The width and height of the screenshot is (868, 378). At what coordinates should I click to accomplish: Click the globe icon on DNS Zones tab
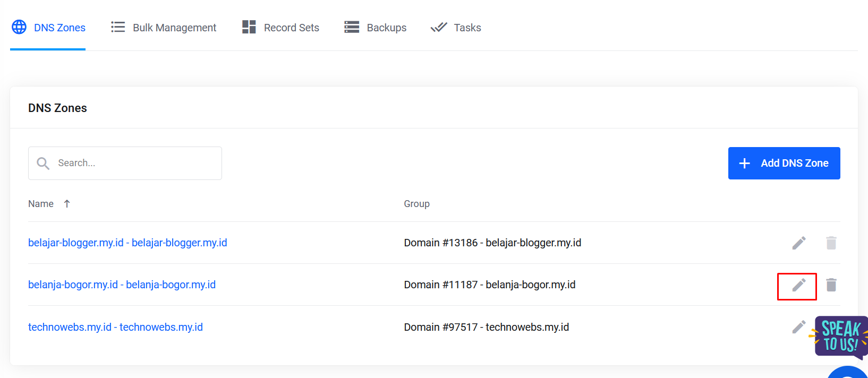coord(19,27)
